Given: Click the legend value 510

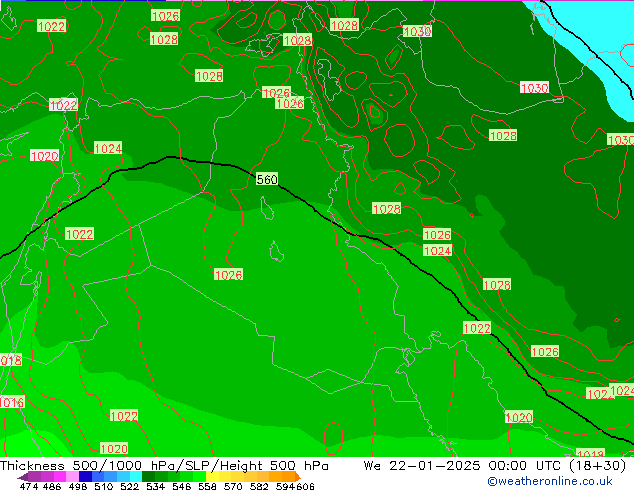Looking at the screenshot, I should pyautogui.click(x=104, y=486).
